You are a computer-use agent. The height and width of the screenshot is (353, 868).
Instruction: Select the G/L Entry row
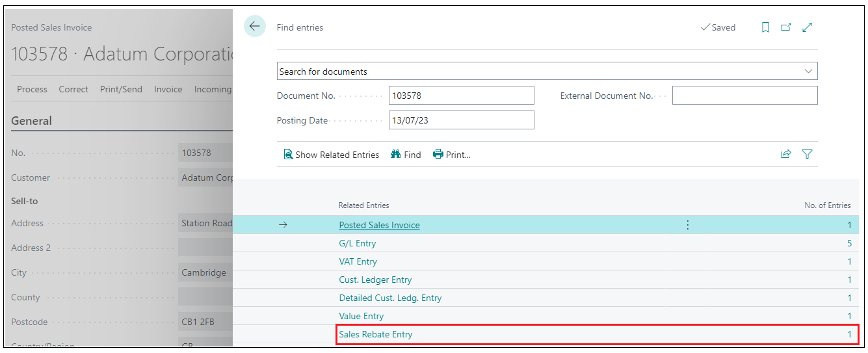[546, 243]
